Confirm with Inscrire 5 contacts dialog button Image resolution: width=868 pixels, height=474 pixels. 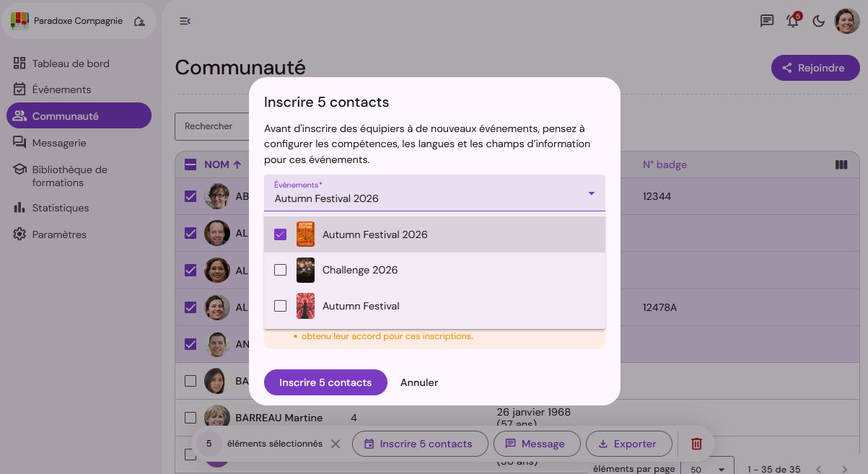[325, 382]
